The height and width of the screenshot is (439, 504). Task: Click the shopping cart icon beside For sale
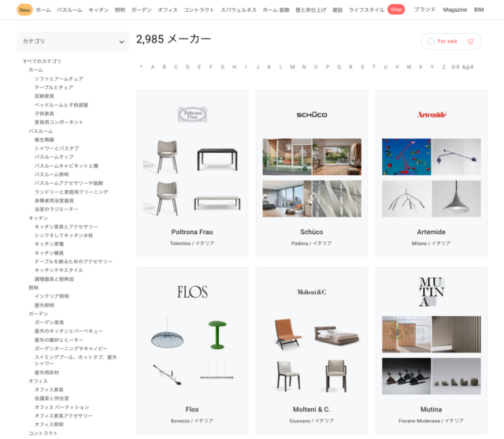point(471,42)
